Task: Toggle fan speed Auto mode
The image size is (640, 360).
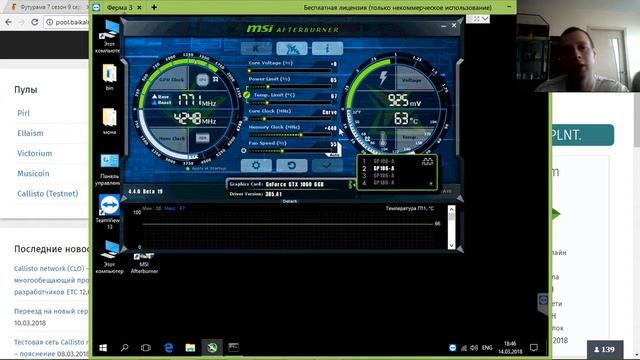Action: 334,155
